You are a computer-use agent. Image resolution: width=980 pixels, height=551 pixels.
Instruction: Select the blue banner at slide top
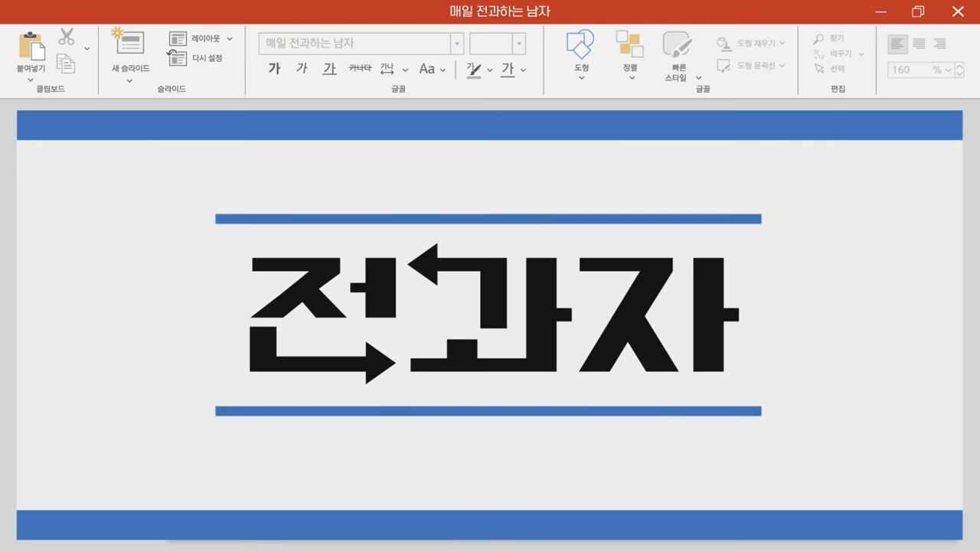tap(489, 125)
